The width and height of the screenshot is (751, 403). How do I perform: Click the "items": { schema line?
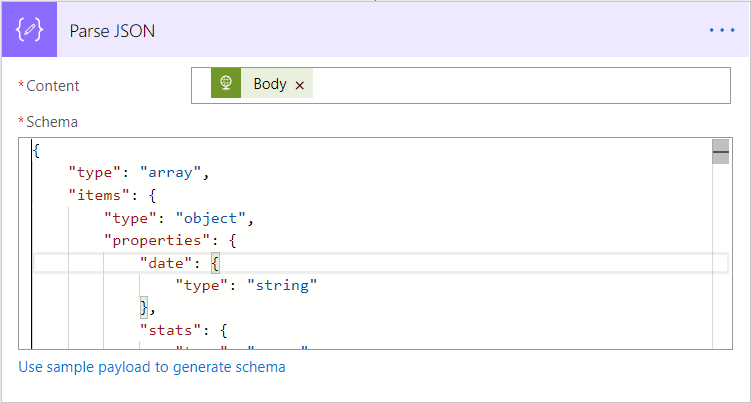click(112, 195)
